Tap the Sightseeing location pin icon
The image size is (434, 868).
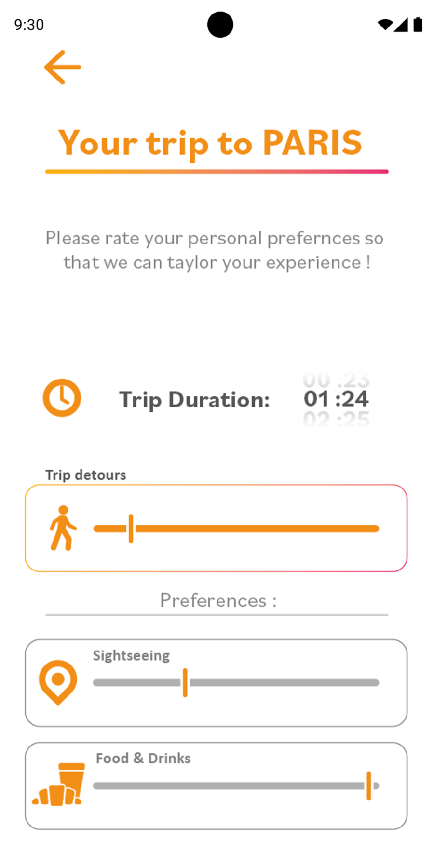click(58, 682)
